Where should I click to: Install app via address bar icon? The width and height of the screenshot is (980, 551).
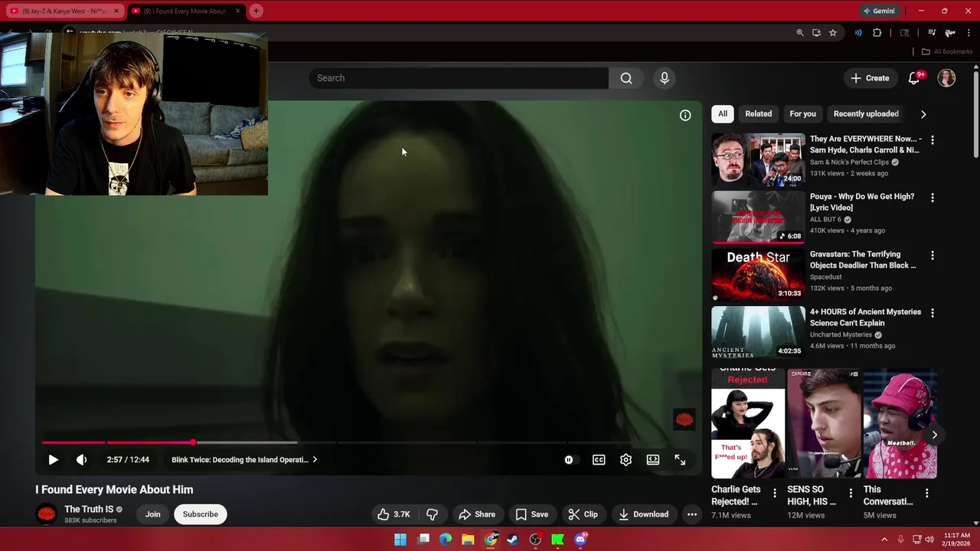[816, 33]
